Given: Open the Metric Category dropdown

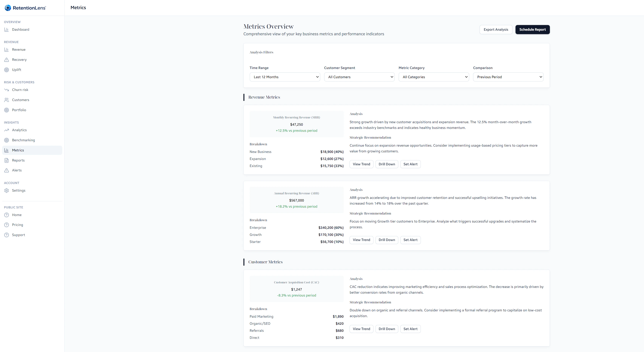Looking at the screenshot, I should pyautogui.click(x=434, y=77).
